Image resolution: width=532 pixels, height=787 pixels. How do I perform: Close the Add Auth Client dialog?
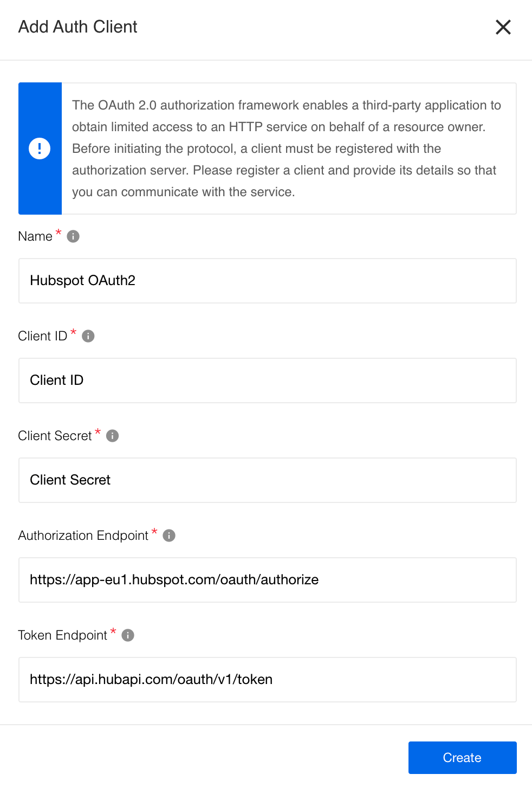[x=503, y=27]
